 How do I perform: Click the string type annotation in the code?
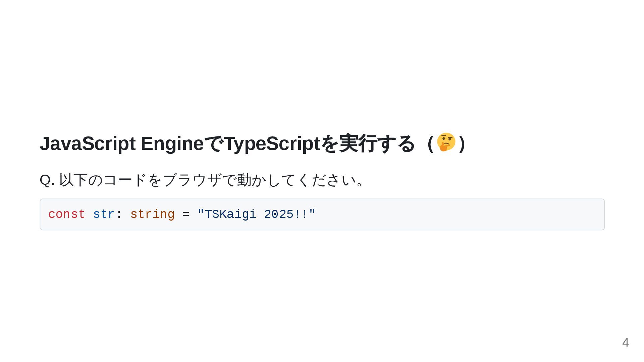coord(152,214)
